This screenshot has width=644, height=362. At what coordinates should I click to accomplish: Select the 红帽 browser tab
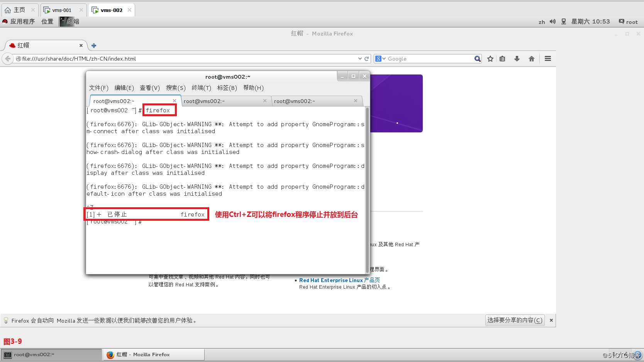click(x=45, y=46)
